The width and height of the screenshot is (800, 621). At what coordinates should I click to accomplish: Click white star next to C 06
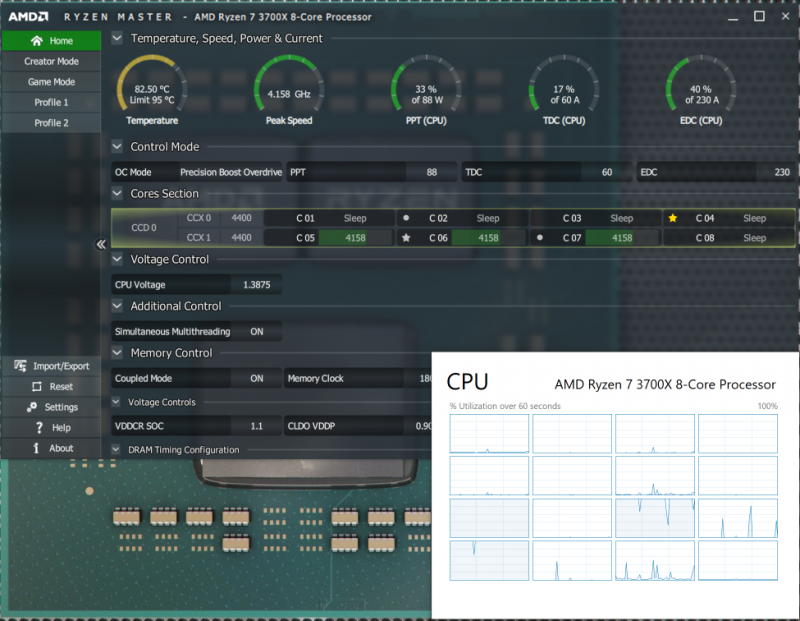[x=406, y=238]
